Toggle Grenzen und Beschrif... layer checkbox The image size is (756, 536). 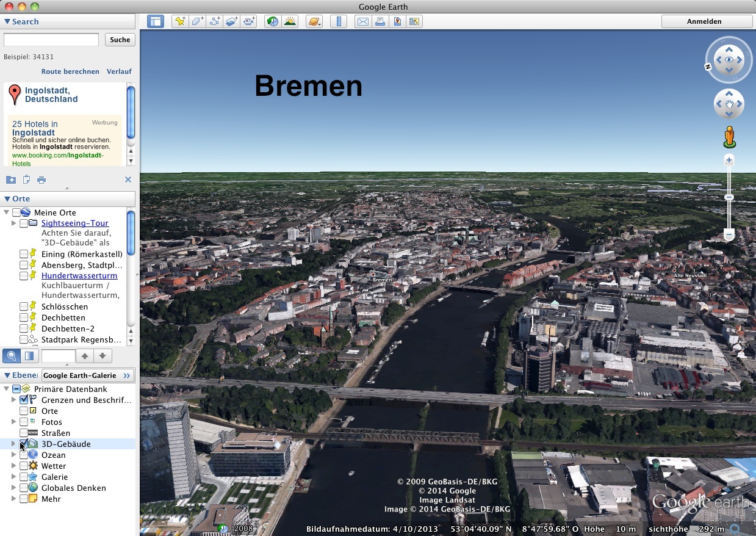click(24, 400)
